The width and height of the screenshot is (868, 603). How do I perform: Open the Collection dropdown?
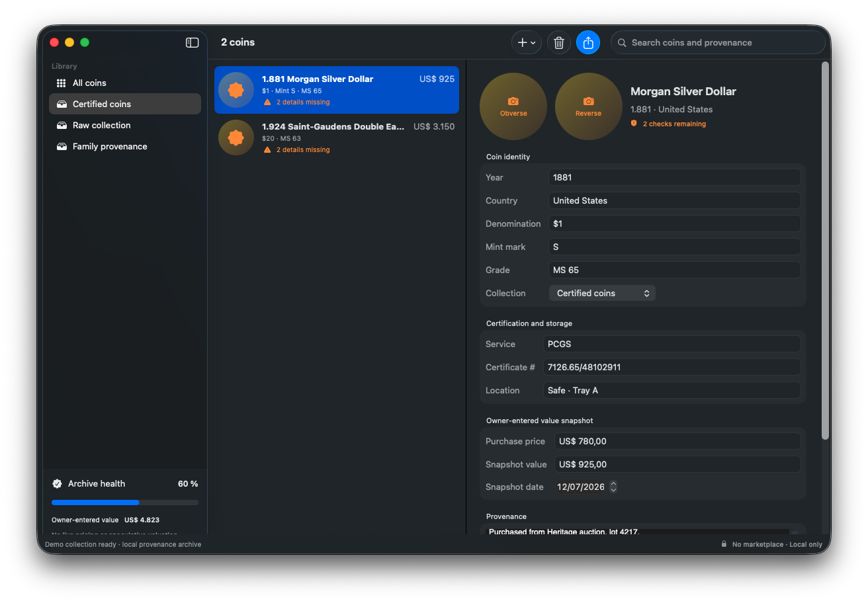[602, 293]
